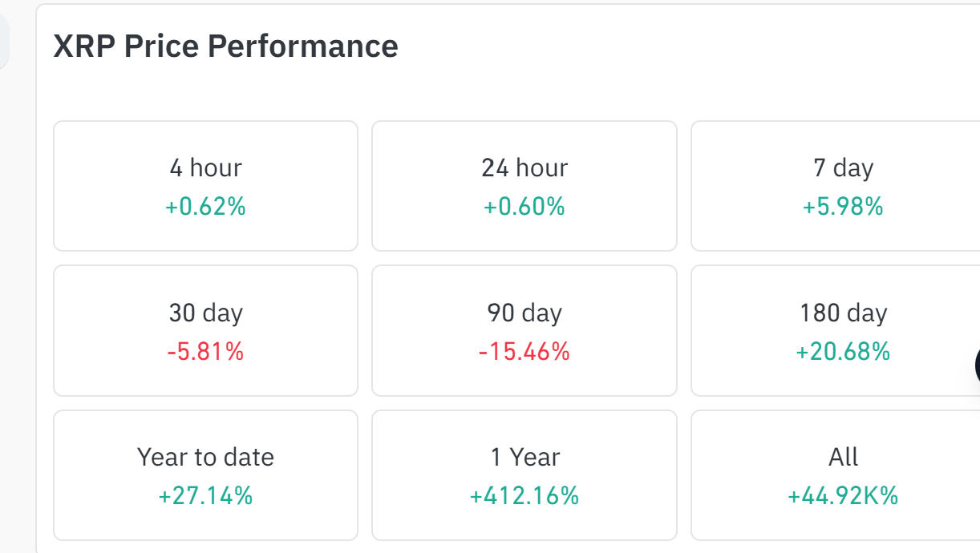Click the All time performance label
Viewport: 980px width, 553px height.
(843, 458)
